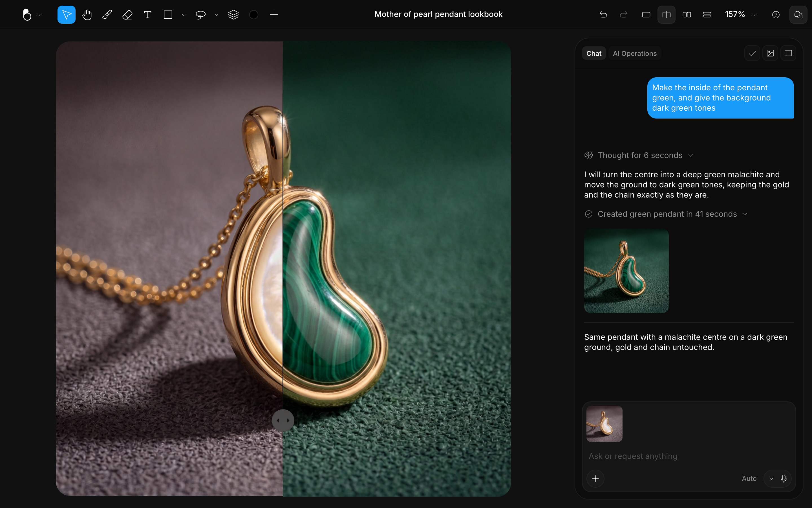Click the checkmark icon in chat panel header
Screen dimensions: 812x508
click(752, 53)
